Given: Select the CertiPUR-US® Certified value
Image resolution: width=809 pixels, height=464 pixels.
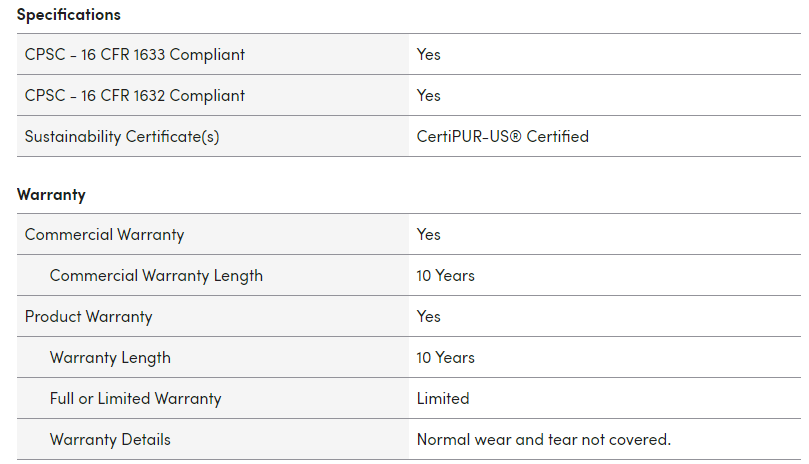Looking at the screenshot, I should point(503,137).
